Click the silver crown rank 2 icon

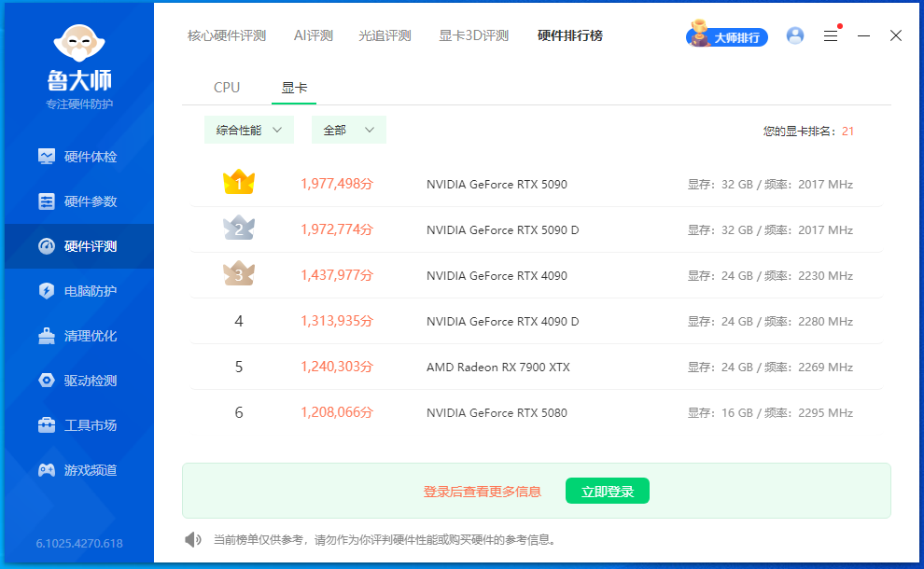click(239, 228)
